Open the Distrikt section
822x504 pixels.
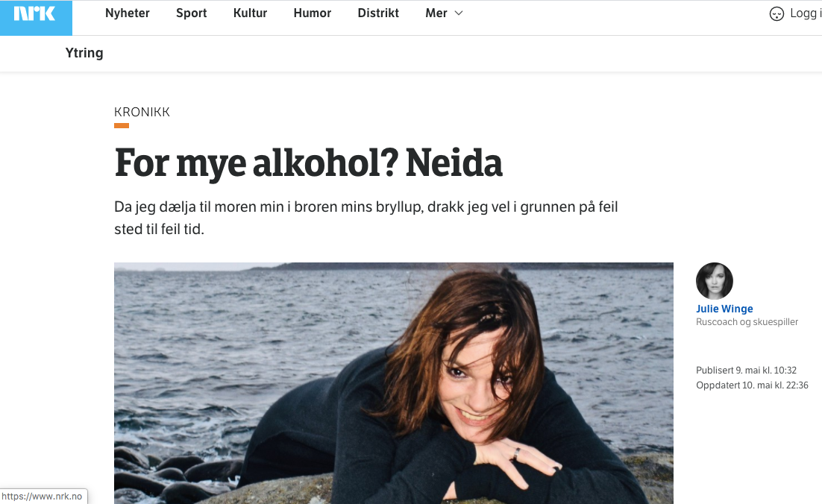coord(378,13)
